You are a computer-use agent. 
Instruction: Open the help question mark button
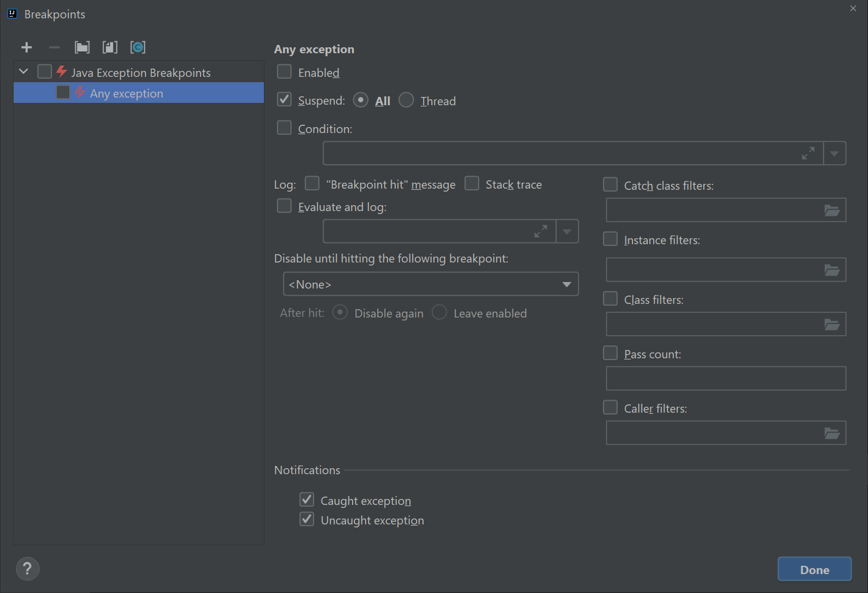[27, 569]
